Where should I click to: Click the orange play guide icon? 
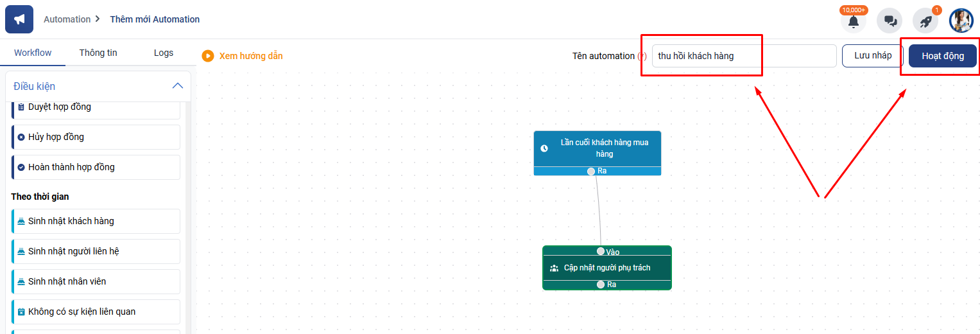(208, 56)
